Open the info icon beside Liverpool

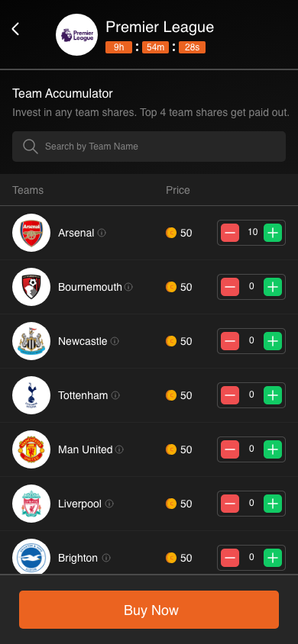[x=109, y=504]
